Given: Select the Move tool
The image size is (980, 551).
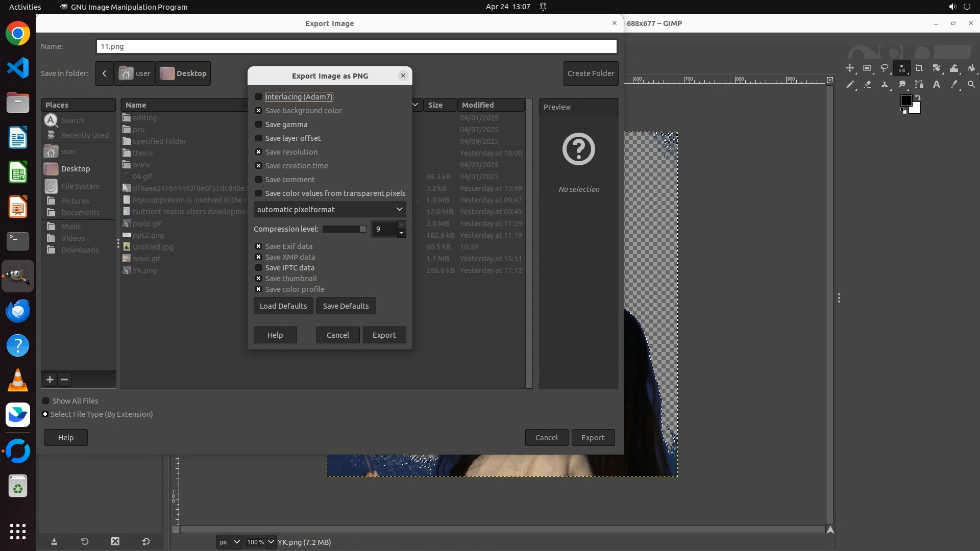Looking at the screenshot, I should point(850,68).
